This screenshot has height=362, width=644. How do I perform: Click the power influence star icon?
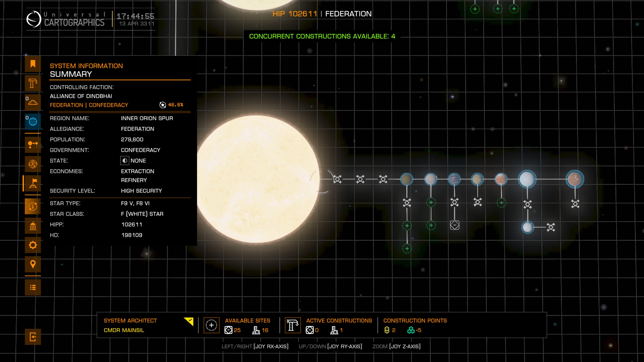pyautogui.click(x=163, y=105)
